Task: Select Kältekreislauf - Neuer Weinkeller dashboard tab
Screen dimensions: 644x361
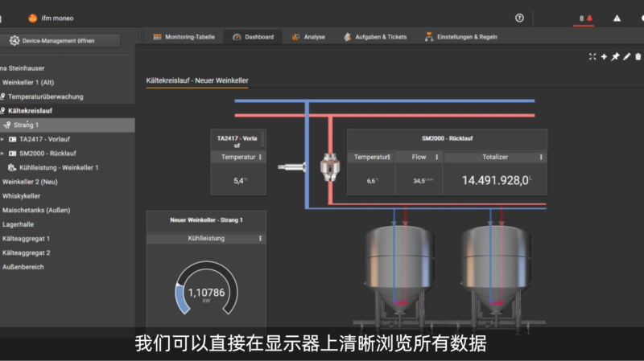Action: (197, 80)
